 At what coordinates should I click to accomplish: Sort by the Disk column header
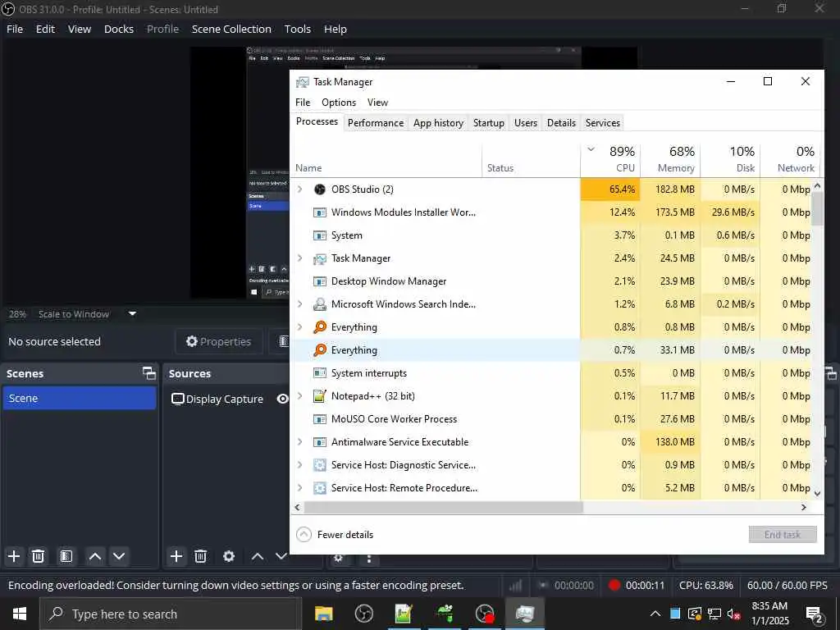tap(731, 159)
